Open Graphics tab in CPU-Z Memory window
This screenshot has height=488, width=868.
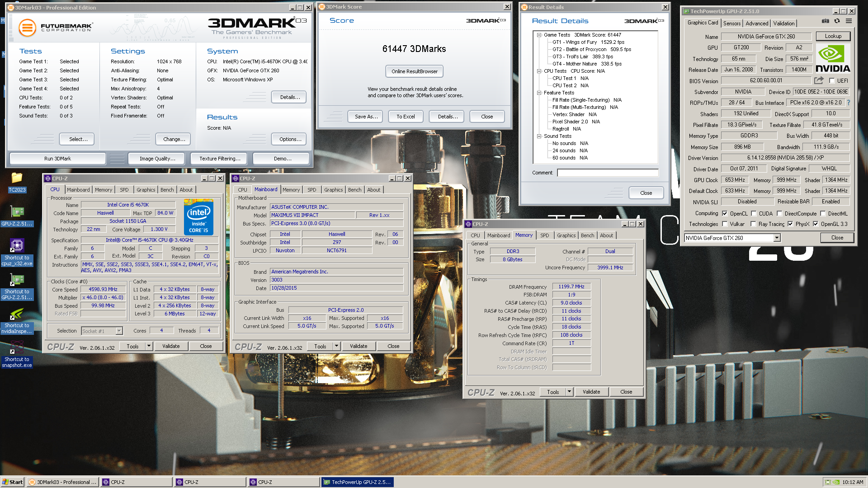[566, 235]
